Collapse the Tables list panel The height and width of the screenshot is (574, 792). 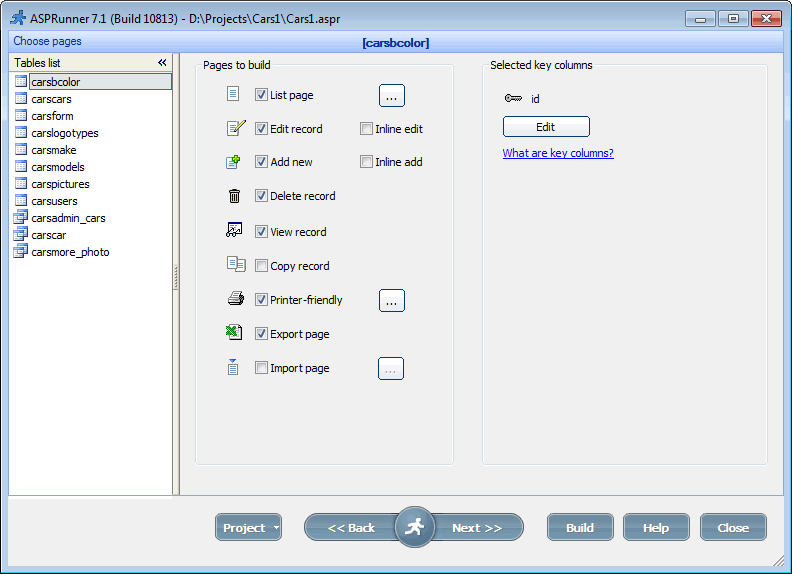pos(162,63)
